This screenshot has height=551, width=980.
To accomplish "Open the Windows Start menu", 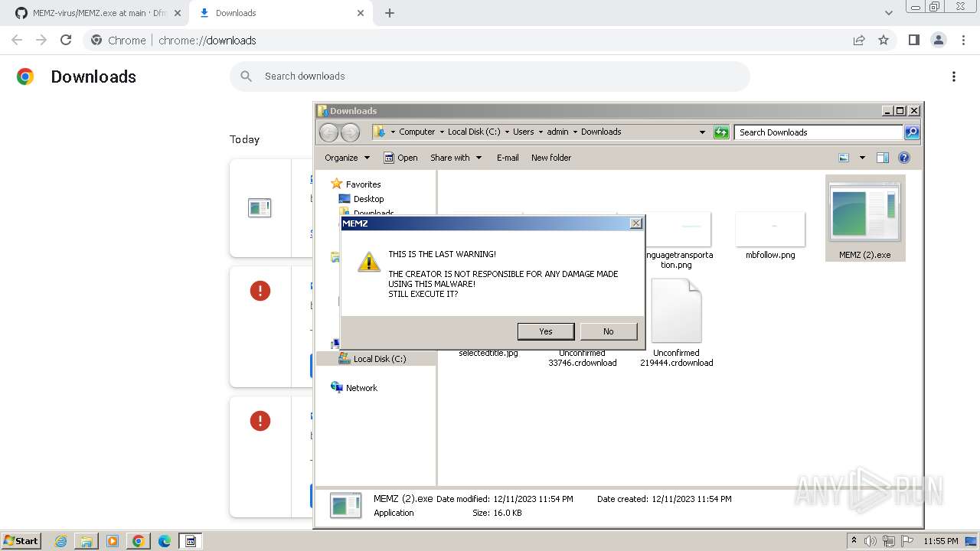I will [21, 541].
